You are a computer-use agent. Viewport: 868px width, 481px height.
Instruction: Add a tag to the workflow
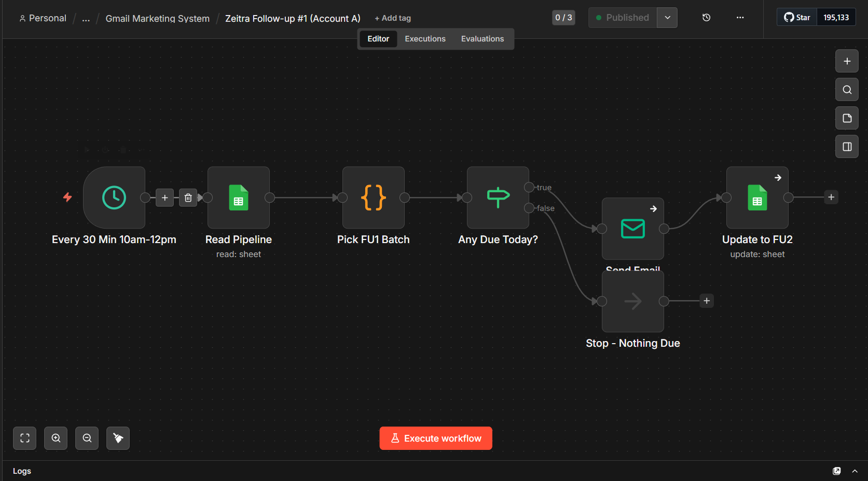point(393,18)
